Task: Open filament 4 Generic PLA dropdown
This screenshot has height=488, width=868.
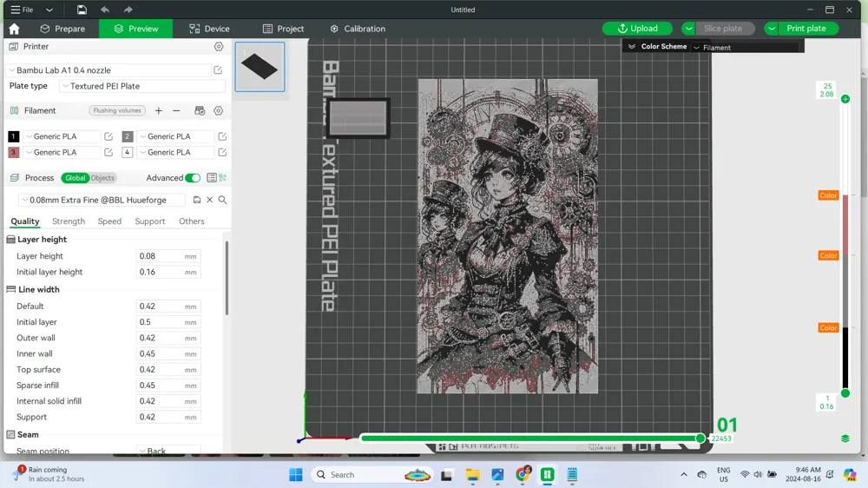Action: (175, 152)
